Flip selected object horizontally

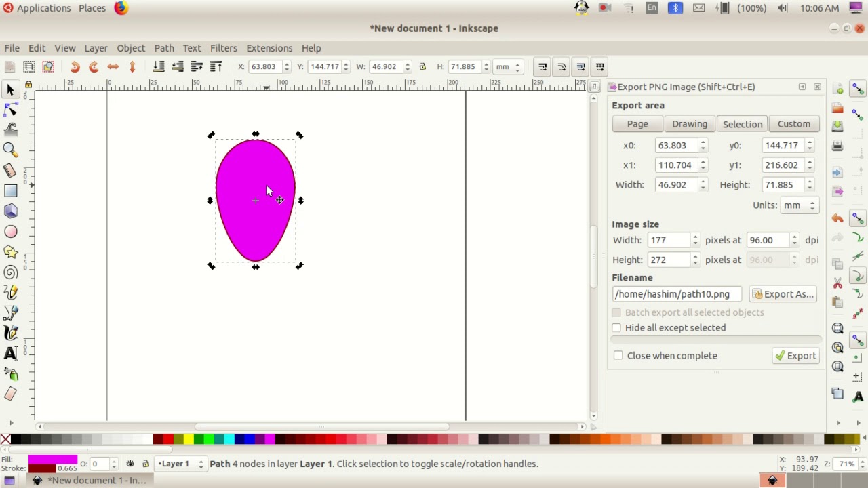pos(113,66)
